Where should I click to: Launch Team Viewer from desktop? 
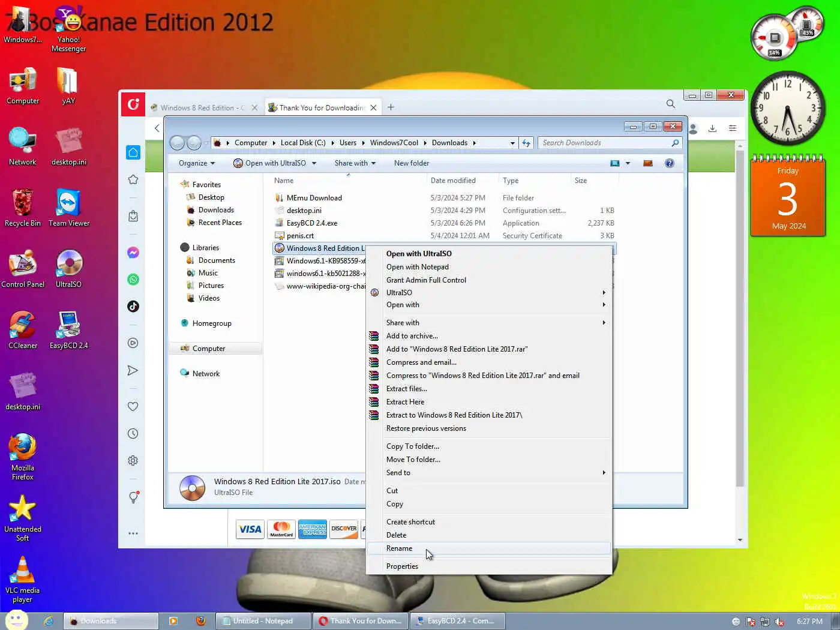[68, 208]
